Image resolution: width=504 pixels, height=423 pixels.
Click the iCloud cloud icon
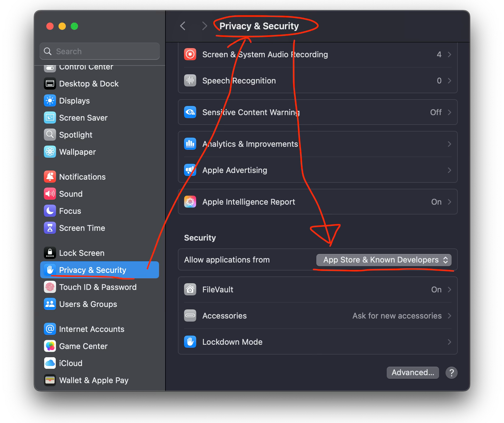(x=50, y=363)
